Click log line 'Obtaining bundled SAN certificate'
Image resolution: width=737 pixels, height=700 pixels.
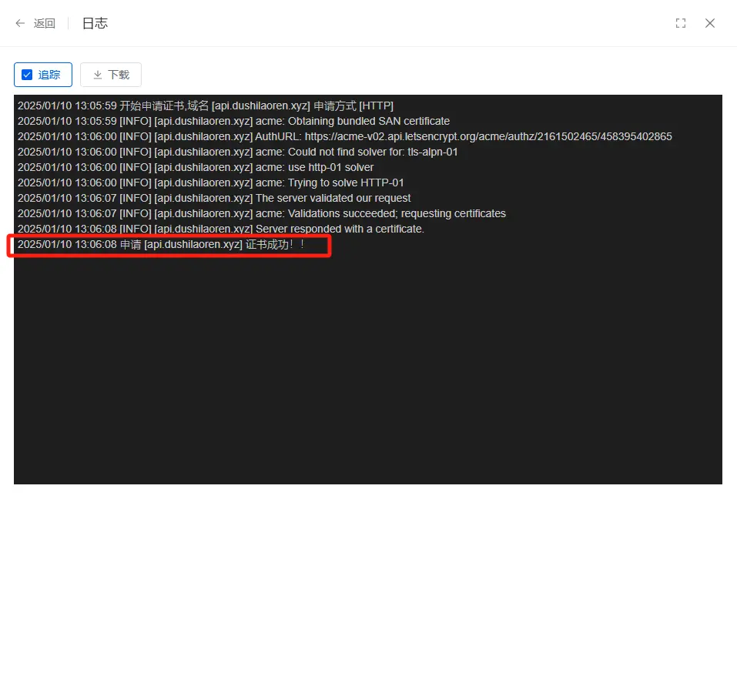(233, 122)
